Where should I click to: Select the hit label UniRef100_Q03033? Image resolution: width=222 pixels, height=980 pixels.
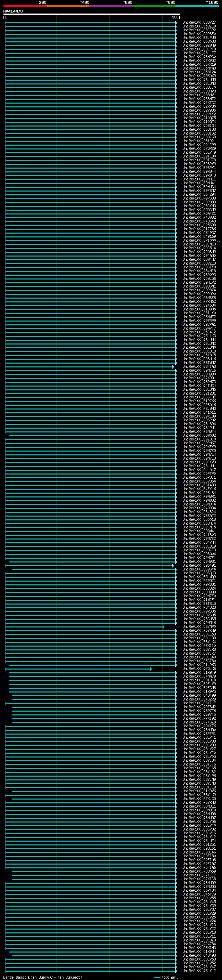click(199, 41)
